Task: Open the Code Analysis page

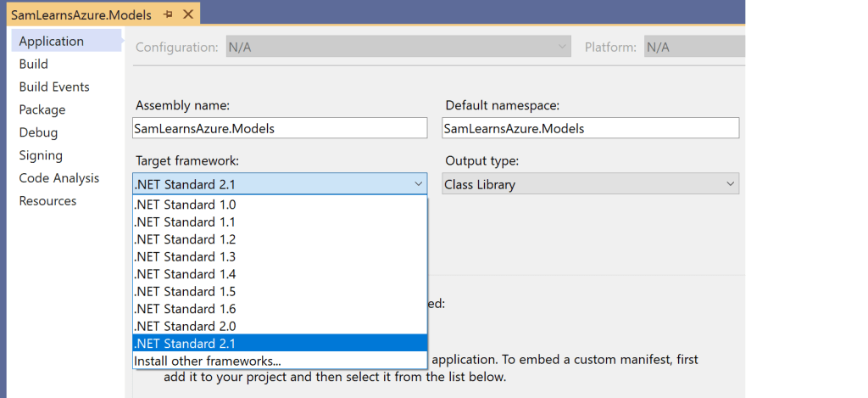Action: point(59,178)
